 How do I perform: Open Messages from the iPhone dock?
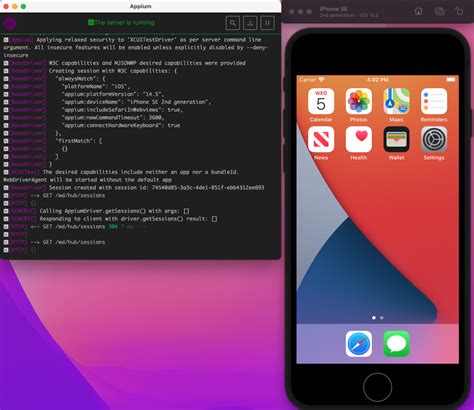(396, 344)
